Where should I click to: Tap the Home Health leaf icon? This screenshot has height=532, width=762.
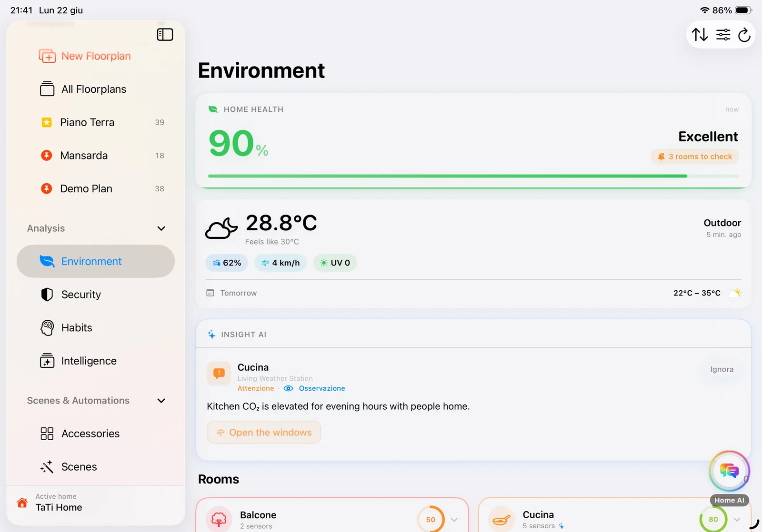coord(213,109)
